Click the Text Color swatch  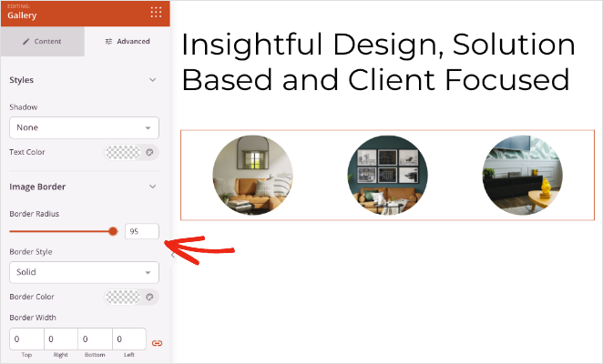pyautogui.click(x=123, y=152)
